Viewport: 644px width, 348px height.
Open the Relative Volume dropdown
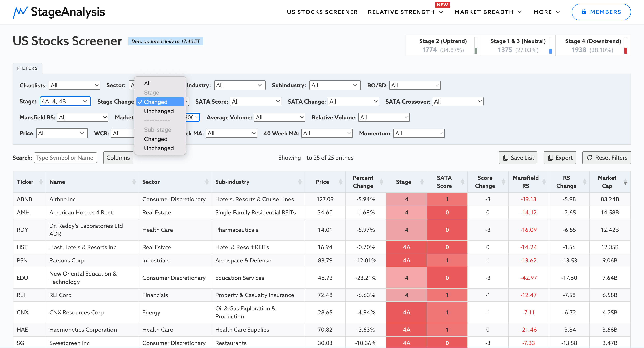[x=384, y=117]
